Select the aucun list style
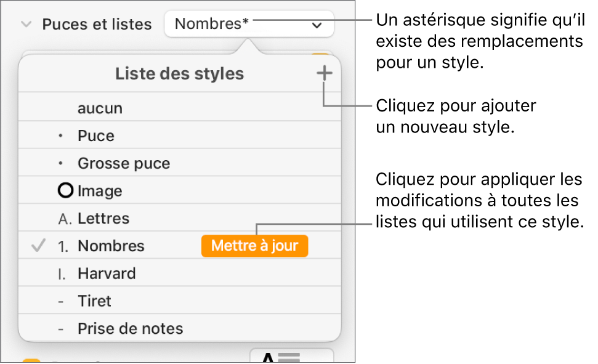The image size is (598, 364). click(x=100, y=108)
